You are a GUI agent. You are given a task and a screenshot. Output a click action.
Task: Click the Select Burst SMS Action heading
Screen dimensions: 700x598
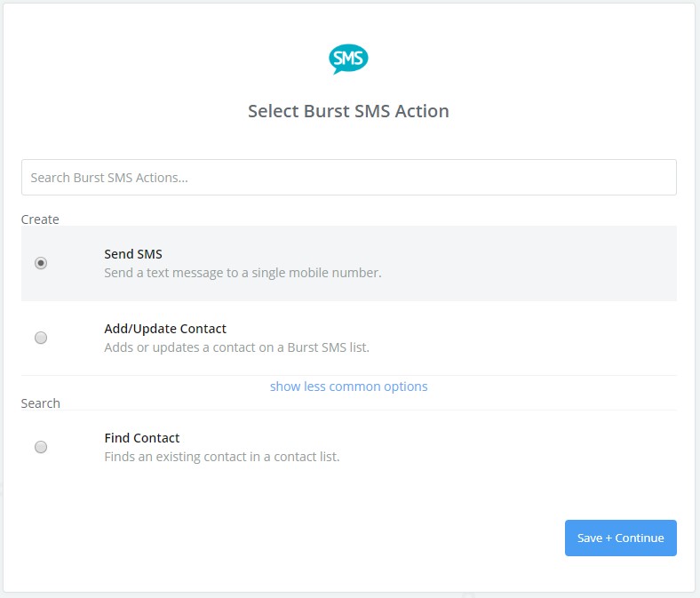point(348,111)
